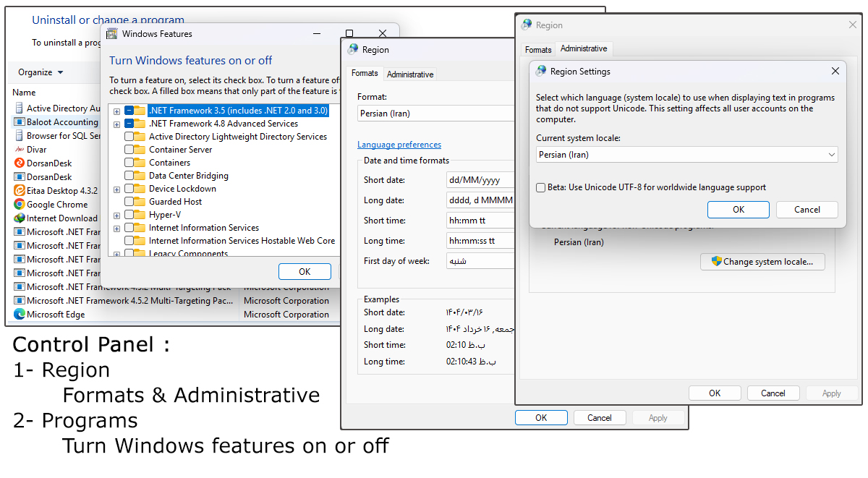Click the Google Chrome icon in programs list
This screenshot has width=868, height=478.
click(20, 205)
